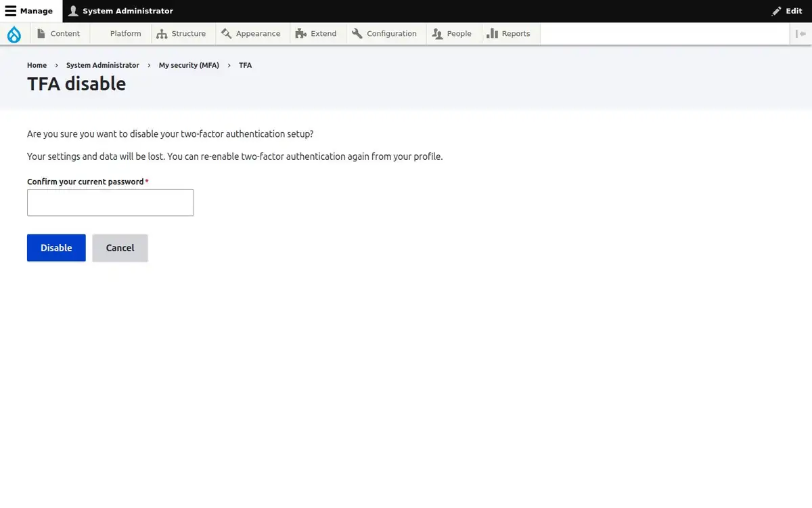The height and width of the screenshot is (508, 812).
Task: Click the blue Disable button
Action: pos(56,248)
